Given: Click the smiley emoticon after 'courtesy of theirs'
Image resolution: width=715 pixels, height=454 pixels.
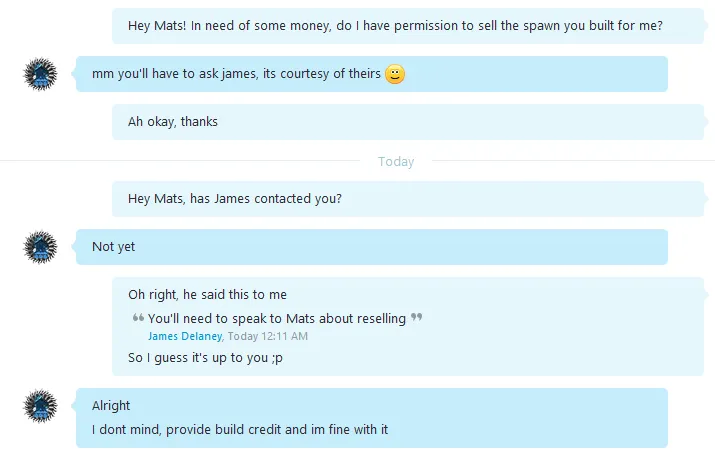Looking at the screenshot, I should point(395,74).
